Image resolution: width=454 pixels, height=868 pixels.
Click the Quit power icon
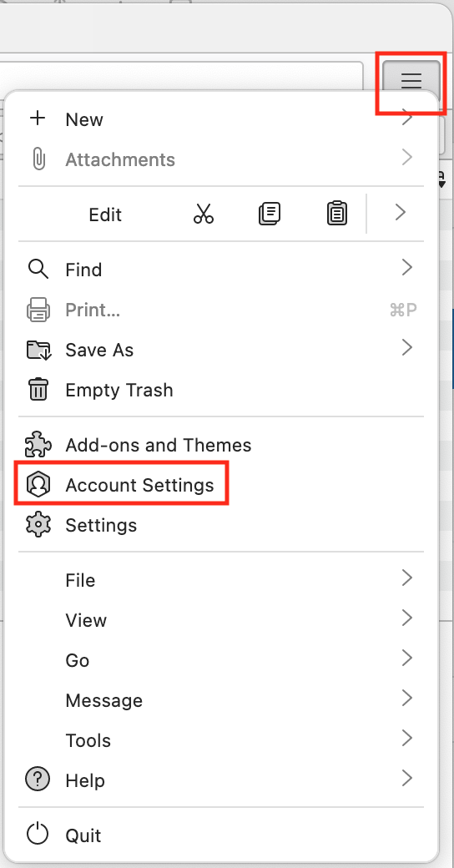pos(38,835)
